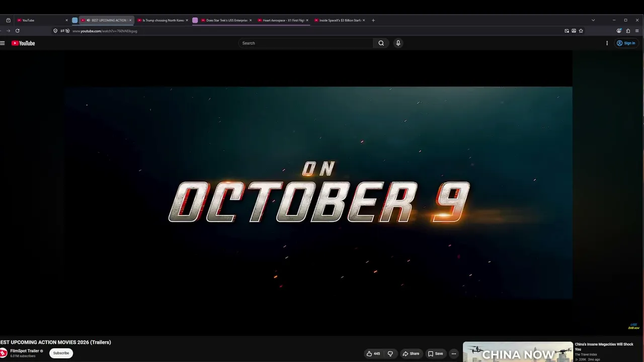
Task: Click the blue tab group marker
Action: [75, 20]
